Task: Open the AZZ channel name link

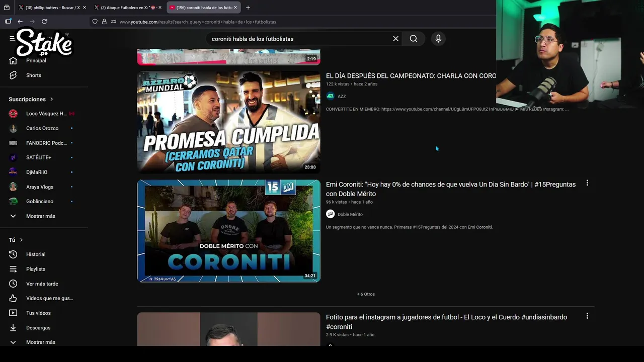Action: (342, 97)
